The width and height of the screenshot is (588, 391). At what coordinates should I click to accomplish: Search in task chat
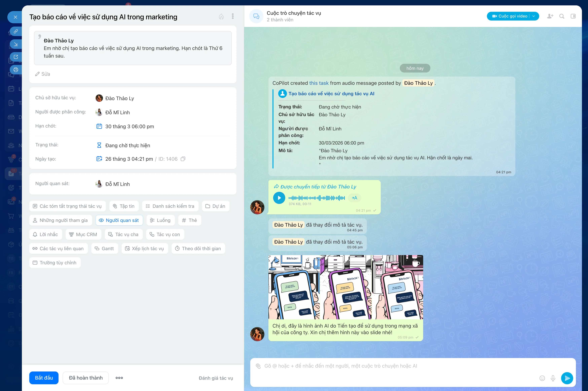point(562,16)
